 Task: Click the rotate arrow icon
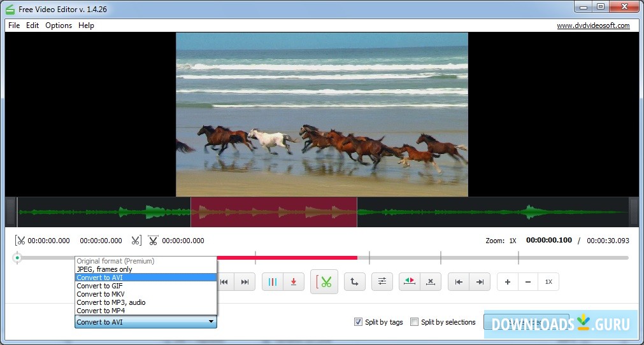[x=354, y=282]
